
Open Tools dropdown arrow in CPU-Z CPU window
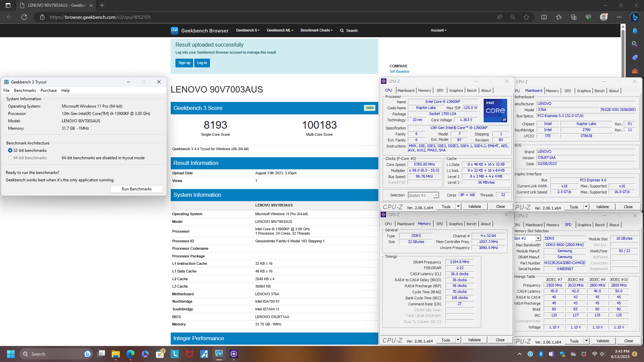point(458,206)
